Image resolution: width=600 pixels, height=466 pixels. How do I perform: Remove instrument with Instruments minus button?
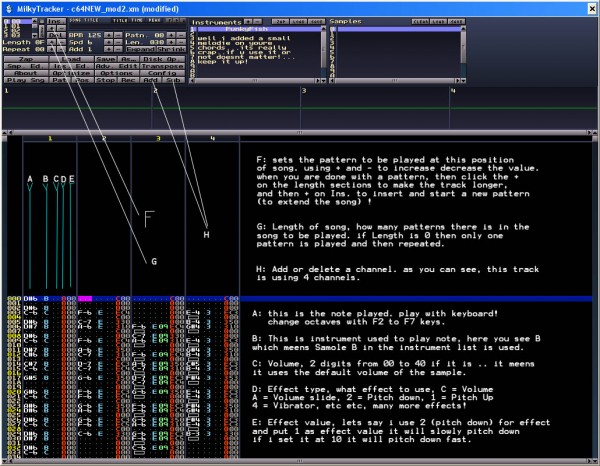(258, 21)
